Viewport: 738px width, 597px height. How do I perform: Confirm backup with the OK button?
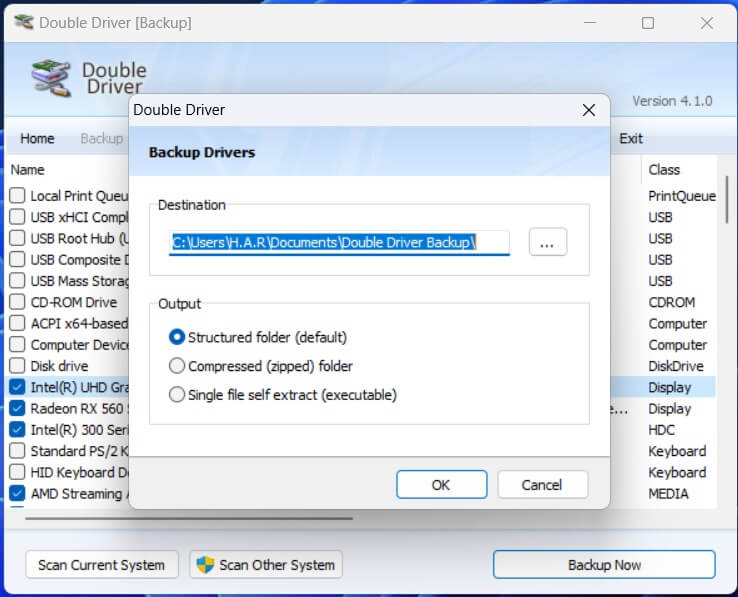(x=441, y=484)
